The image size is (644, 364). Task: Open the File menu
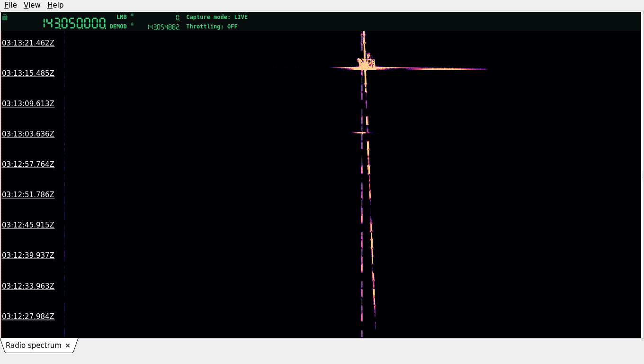[10, 5]
